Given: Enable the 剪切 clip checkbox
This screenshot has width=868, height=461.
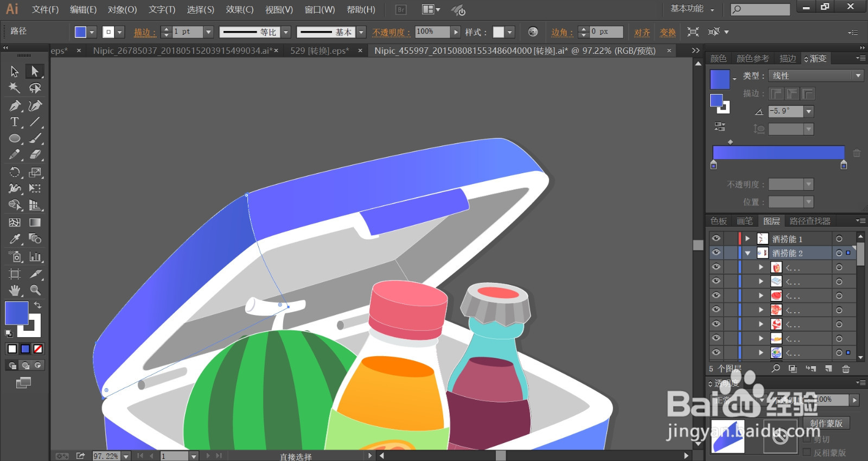Looking at the screenshot, I should click(807, 439).
